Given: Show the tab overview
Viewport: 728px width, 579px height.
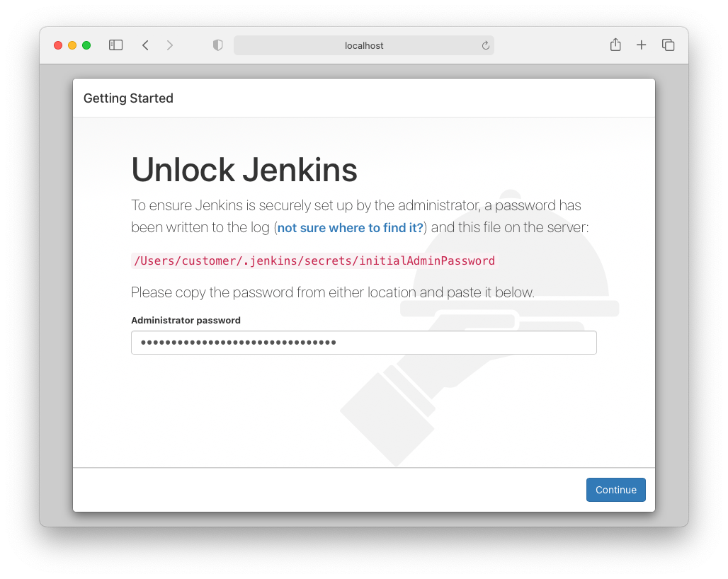Looking at the screenshot, I should point(668,45).
